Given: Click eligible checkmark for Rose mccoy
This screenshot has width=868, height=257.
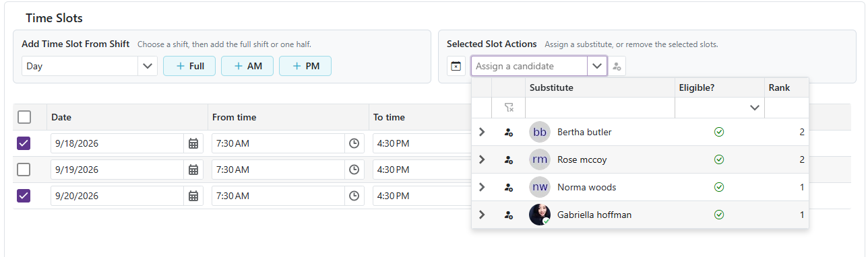Looking at the screenshot, I should tap(719, 160).
